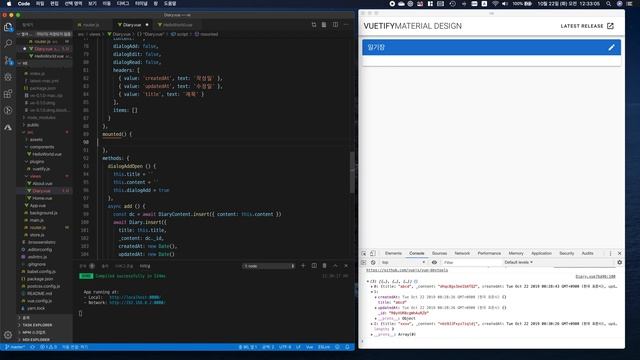This screenshot has width=640, height=360.
Task: Open the console context 'top' dropdown
Action: pos(403,262)
